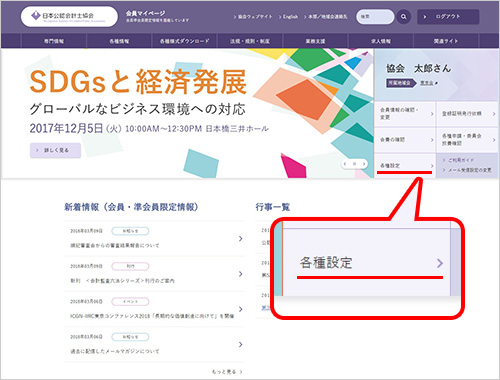Open the 関連サイト menu
This screenshot has width=500, height=380.
pyautogui.click(x=446, y=41)
